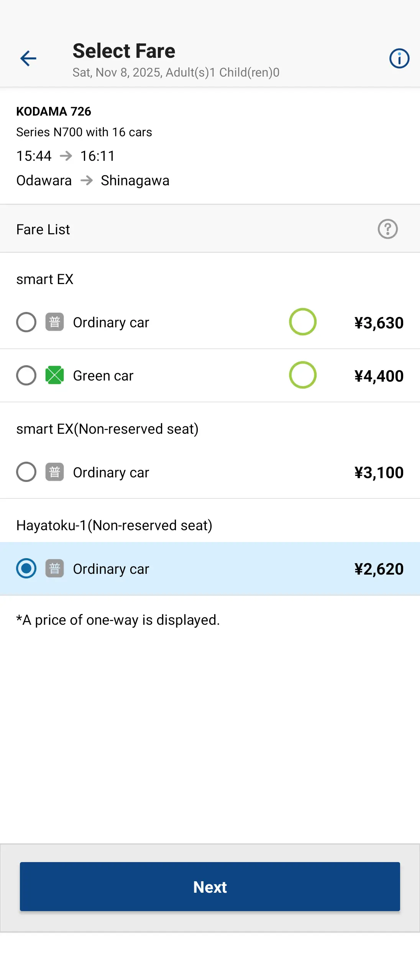Open the info icon in header
This screenshot has width=420, height=980.
pos(399,59)
